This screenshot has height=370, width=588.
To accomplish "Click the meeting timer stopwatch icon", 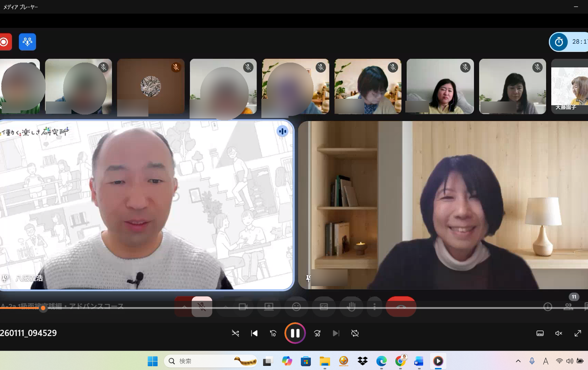I will click(x=559, y=42).
